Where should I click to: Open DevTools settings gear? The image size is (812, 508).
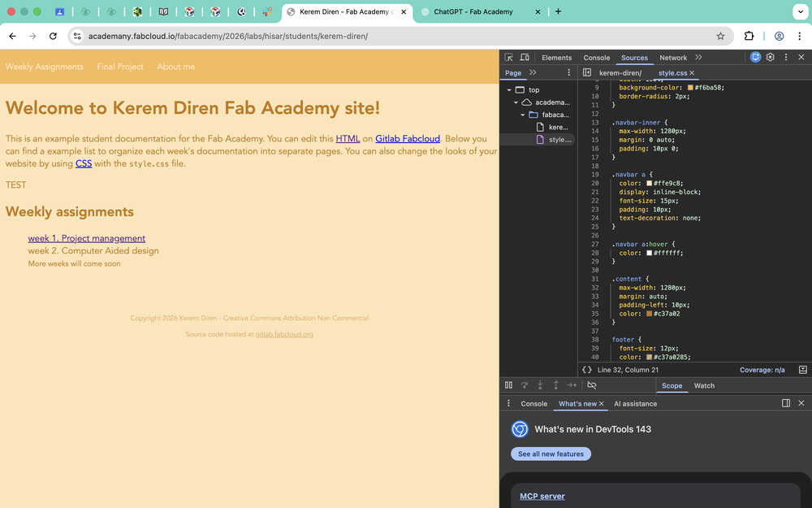point(771,58)
